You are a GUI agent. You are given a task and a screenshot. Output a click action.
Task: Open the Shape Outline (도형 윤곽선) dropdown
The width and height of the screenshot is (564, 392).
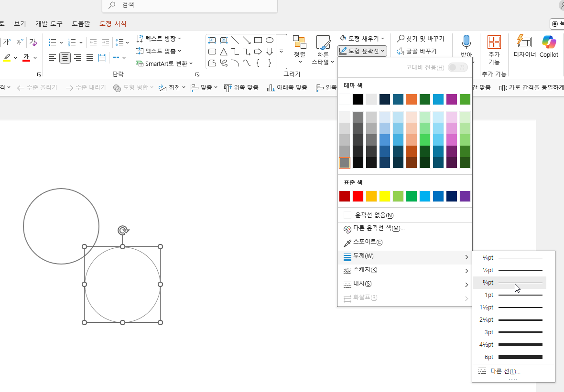tap(362, 51)
